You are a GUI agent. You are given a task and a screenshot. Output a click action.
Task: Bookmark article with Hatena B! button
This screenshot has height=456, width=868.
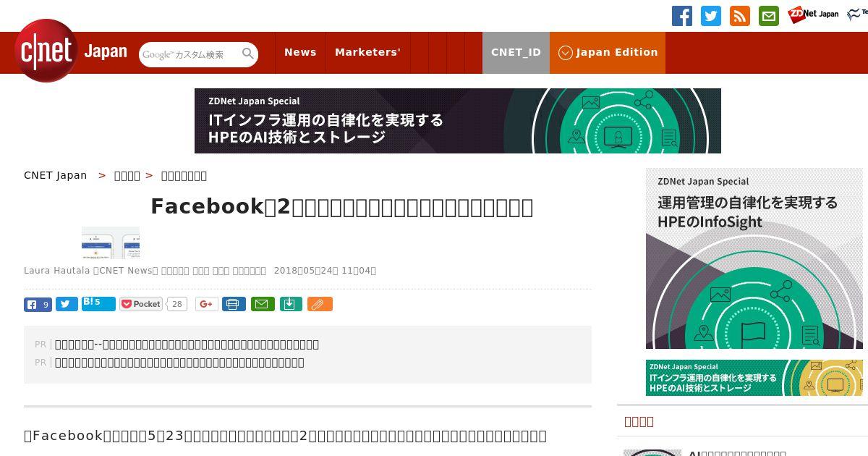pos(98,304)
